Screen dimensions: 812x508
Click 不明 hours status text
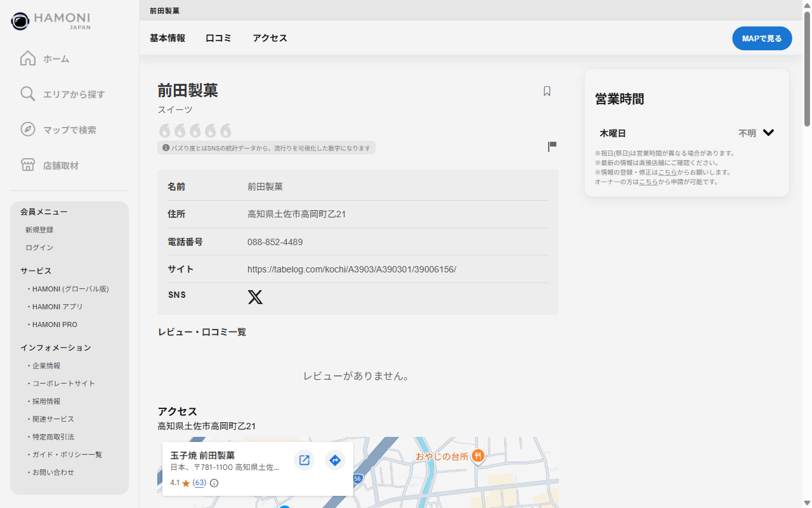tap(747, 133)
